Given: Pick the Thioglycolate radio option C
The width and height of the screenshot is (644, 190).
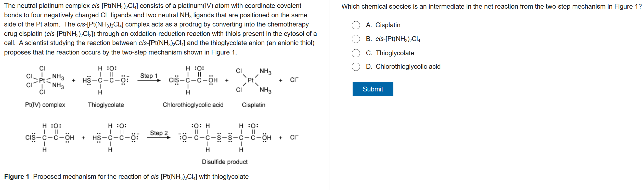Looking at the screenshot, I should 356,53.
